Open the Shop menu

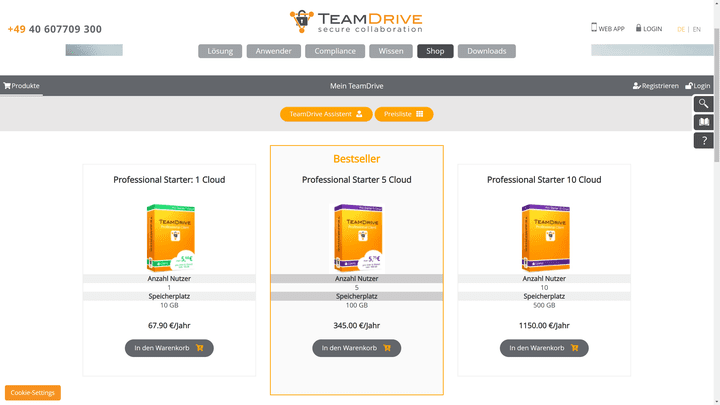click(x=435, y=51)
